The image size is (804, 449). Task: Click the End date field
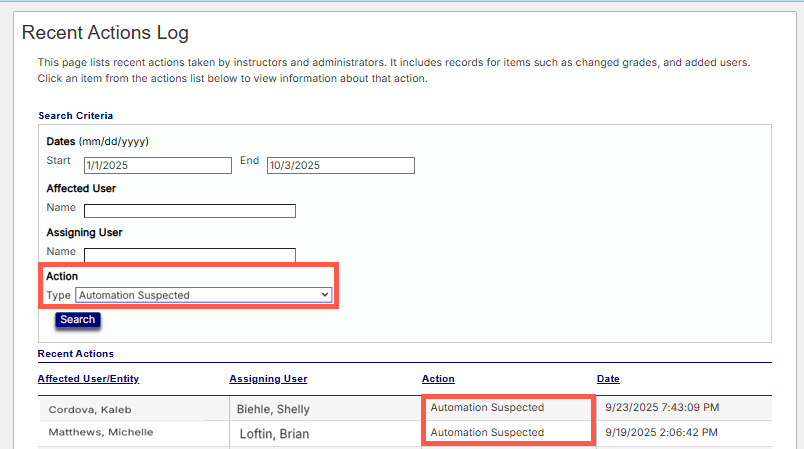coord(340,166)
